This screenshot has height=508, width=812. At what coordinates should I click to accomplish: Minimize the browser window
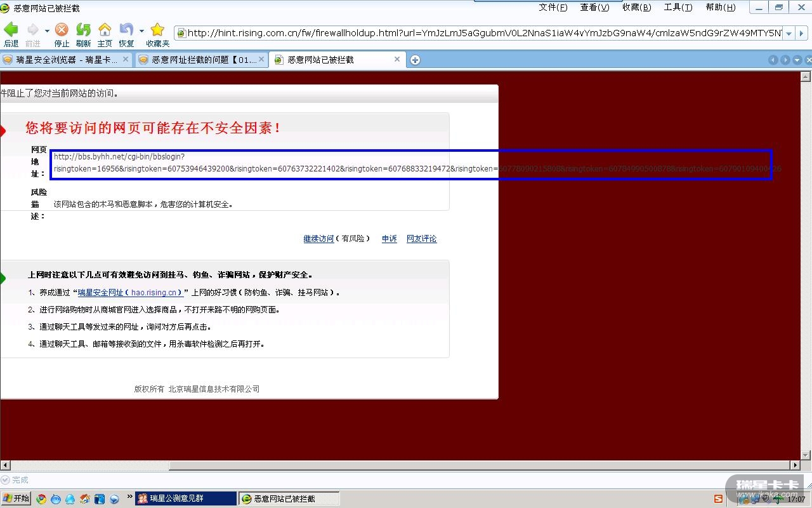click(759, 7)
